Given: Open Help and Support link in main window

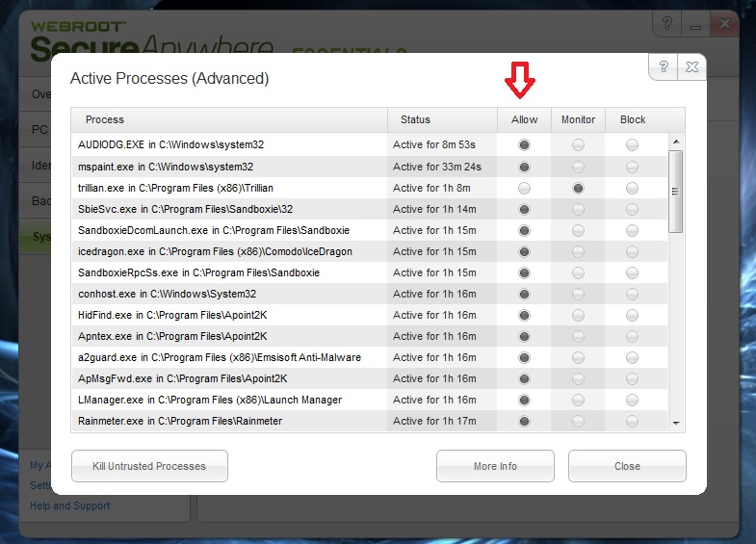Looking at the screenshot, I should [70, 505].
